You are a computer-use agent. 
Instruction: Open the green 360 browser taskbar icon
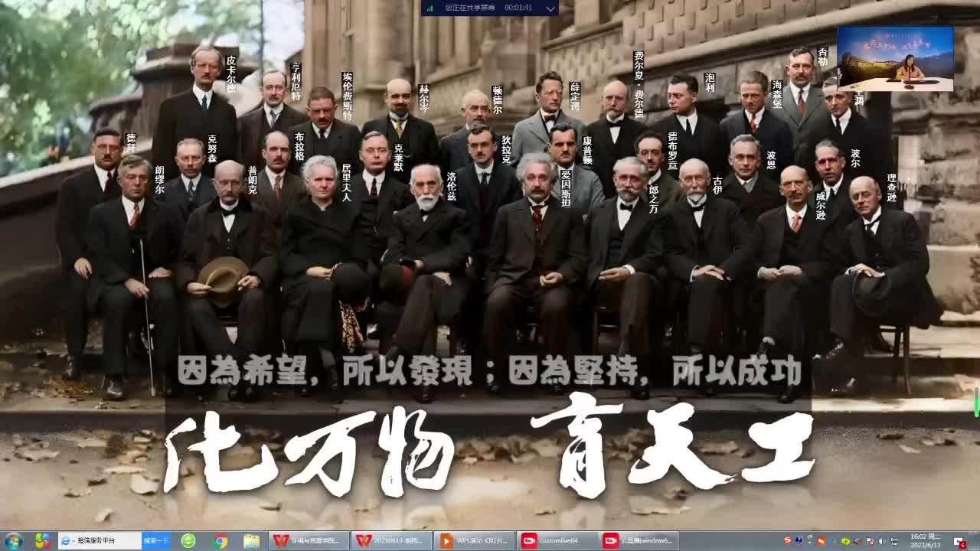coord(188,540)
